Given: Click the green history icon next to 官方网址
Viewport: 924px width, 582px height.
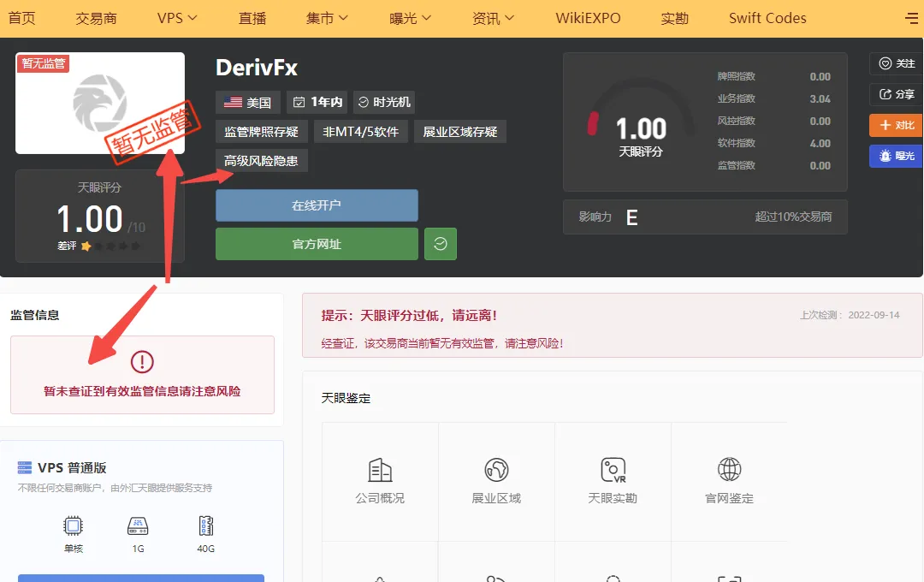Looking at the screenshot, I should coord(441,244).
